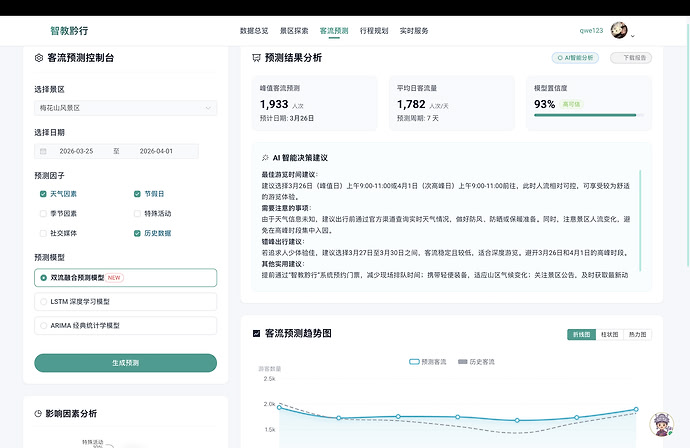Open the 梅花山风景区 scenic area dropdown
The height and width of the screenshot is (448, 690).
click(125, 108)
